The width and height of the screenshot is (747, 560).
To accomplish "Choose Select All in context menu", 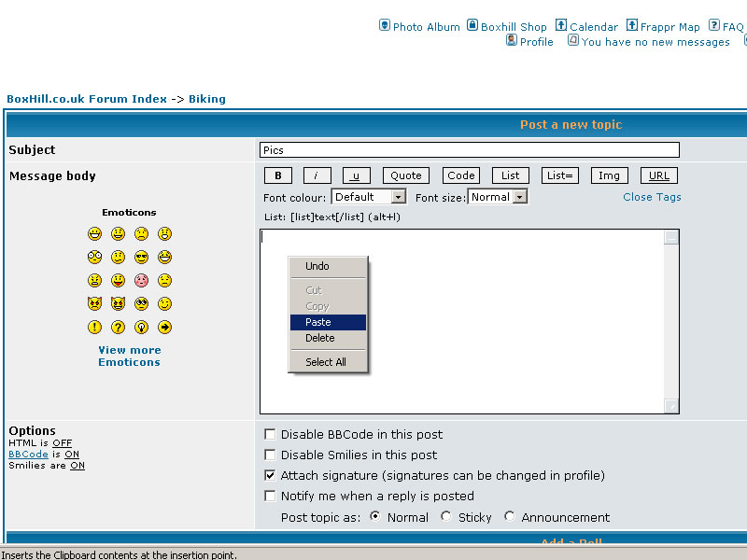I will click(x=325, y=362).
